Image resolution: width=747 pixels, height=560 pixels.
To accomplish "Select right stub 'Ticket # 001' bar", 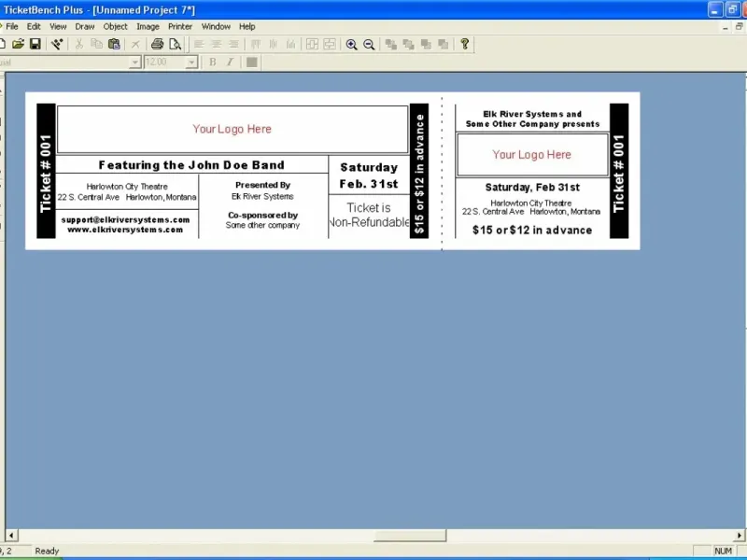I will point(619,171).
